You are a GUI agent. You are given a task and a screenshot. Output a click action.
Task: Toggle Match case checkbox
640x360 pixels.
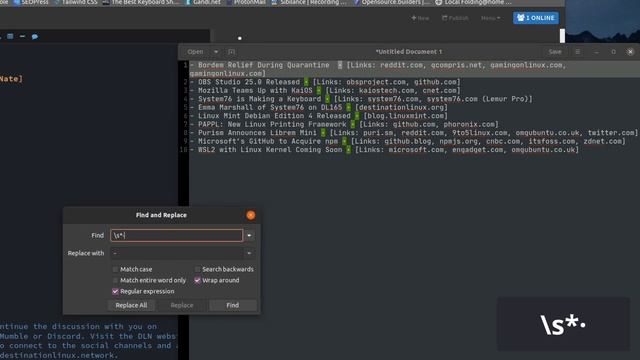132,269
